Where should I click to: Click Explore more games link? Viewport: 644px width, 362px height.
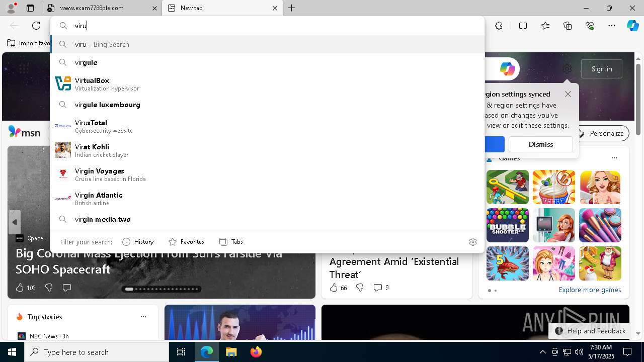590,290
